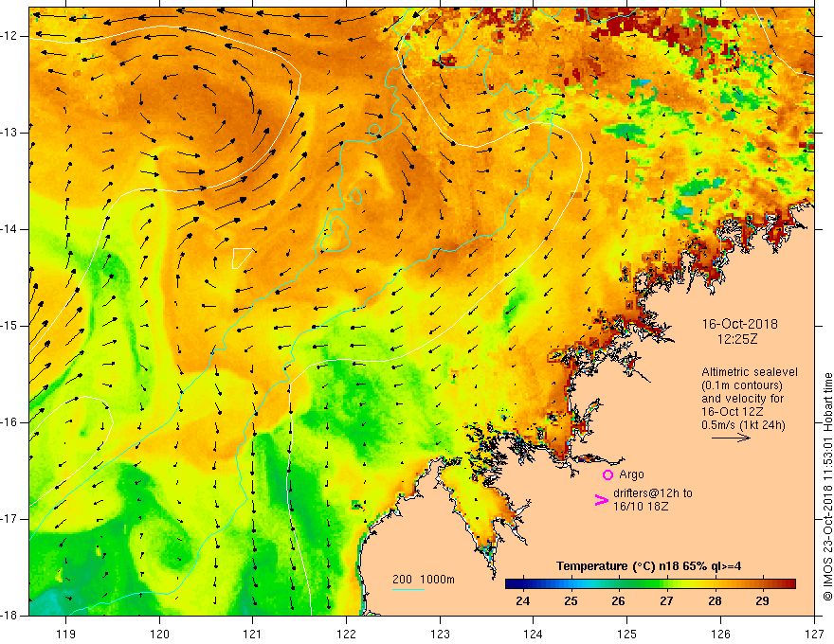Click the -16 latitude axis label
The width and height of the screenshot is (834, 644).
(x=9, y=422)
